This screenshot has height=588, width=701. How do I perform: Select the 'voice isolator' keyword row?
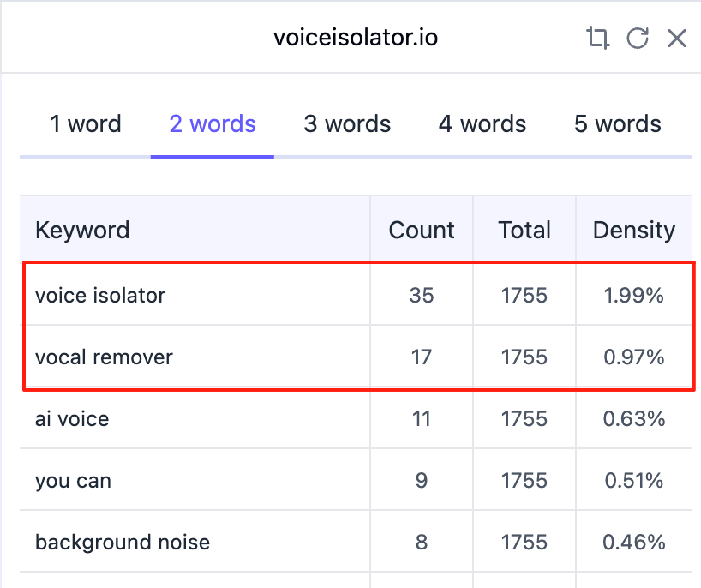coord(100,296)
